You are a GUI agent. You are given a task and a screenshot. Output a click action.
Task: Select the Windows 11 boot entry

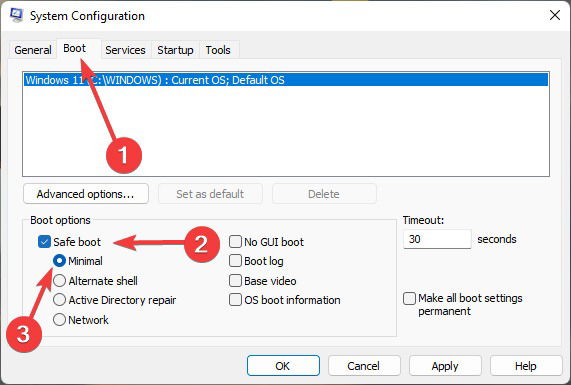click(x=286, y=80)
